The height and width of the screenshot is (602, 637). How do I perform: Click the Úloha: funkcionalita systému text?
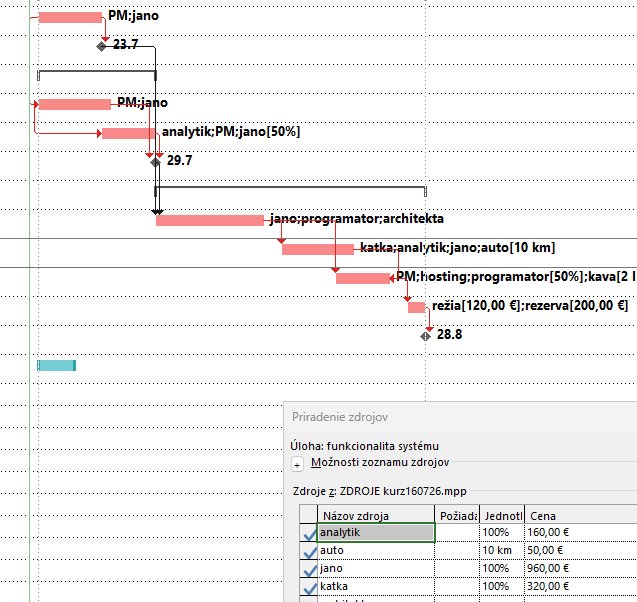tap(364, 446)
